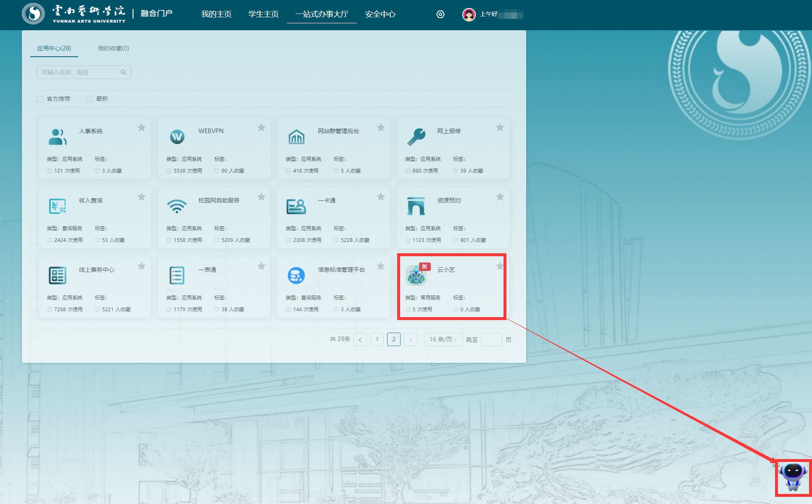Open the 云小艺 peacock icon

point(416,276)
